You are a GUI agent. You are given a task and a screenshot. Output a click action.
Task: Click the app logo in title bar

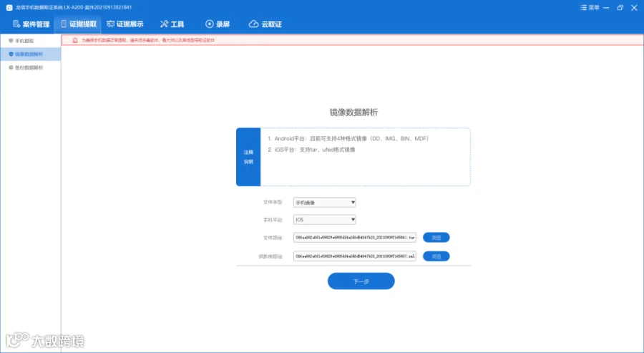coord(9,7)
